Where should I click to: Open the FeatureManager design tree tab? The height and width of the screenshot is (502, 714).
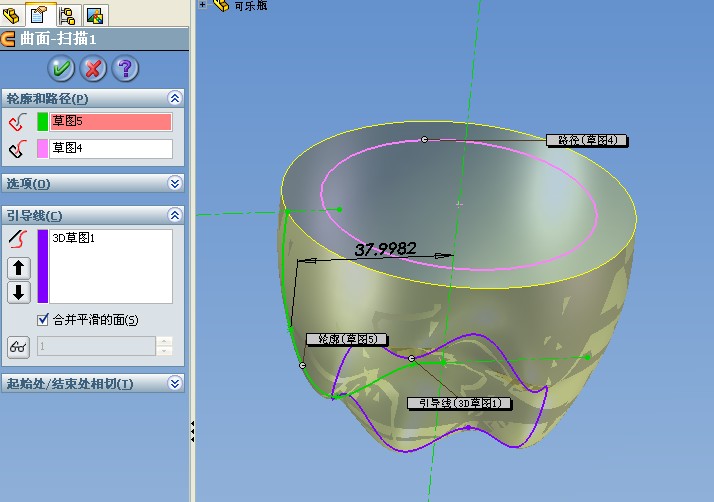point(11,15)
